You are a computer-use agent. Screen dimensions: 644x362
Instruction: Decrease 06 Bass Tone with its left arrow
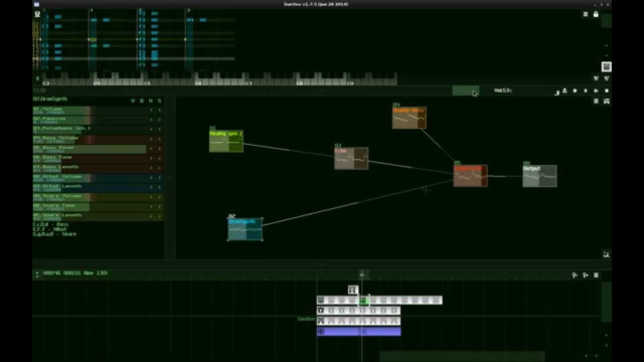150,158
